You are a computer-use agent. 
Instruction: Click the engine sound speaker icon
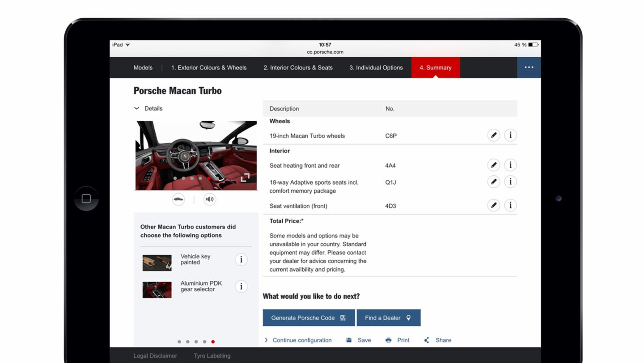click(209, 199)
